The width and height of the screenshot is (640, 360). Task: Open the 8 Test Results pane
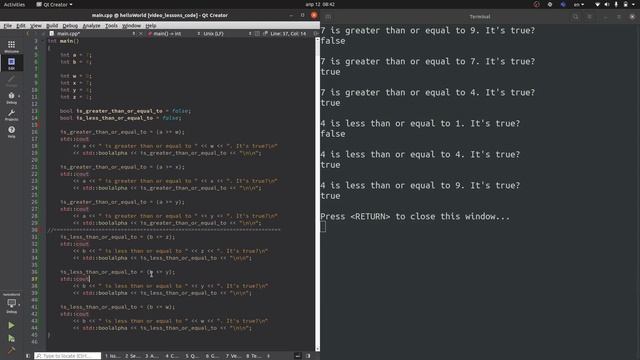click(253, 356)
